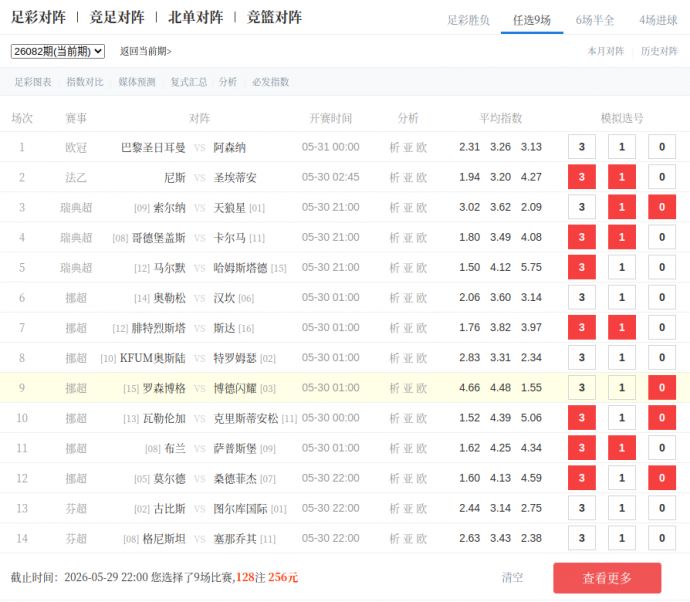The width and height of the screenshot is (690, 602).
Task: Switch to 足彩胜负 tab
Action: click(469, 20)
